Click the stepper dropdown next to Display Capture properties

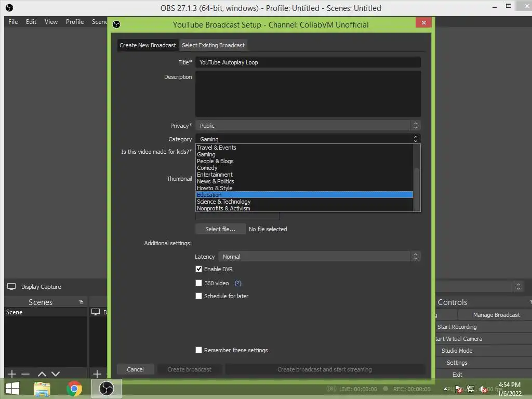tap(518, 286)
